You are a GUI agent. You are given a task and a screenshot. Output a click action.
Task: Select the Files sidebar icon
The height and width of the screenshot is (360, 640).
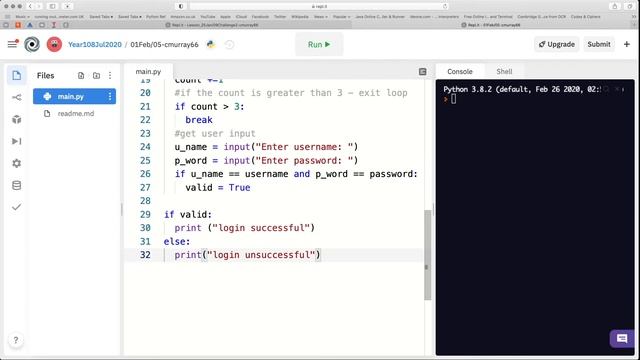pos(16,76)
